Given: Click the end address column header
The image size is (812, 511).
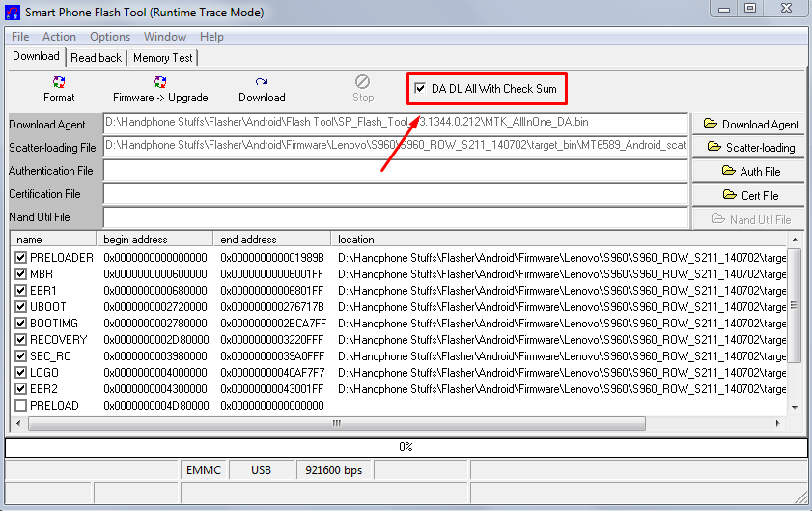Looking at the screenshot, I should (x=272, y=240).
